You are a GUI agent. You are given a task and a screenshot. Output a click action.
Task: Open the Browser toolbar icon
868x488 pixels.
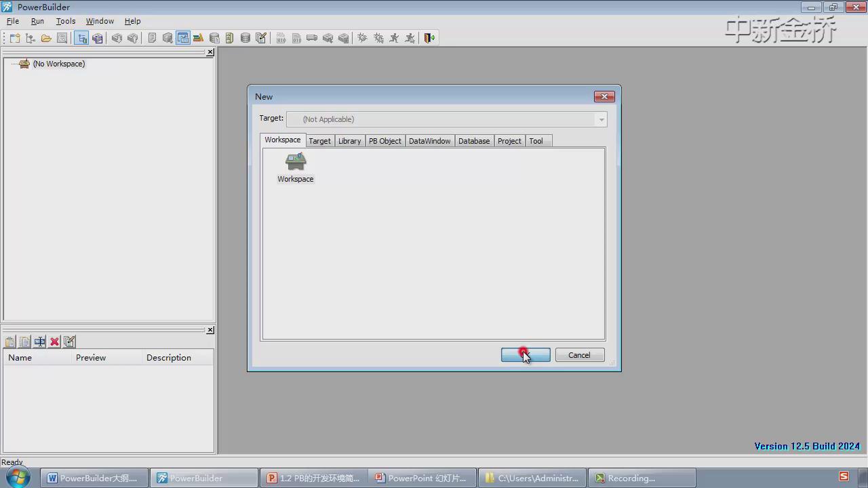pyautogui.click(x=167, y=38)
